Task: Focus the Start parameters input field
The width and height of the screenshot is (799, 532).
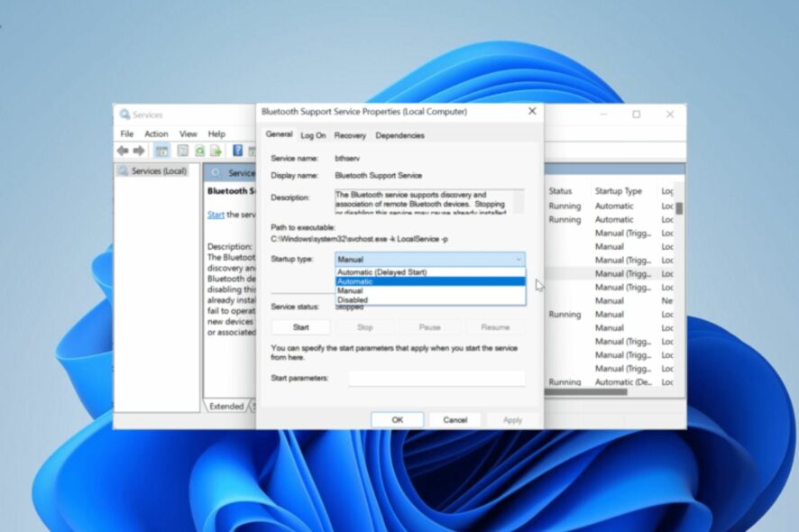Action: pyautogui.click(x=436, y=378)
